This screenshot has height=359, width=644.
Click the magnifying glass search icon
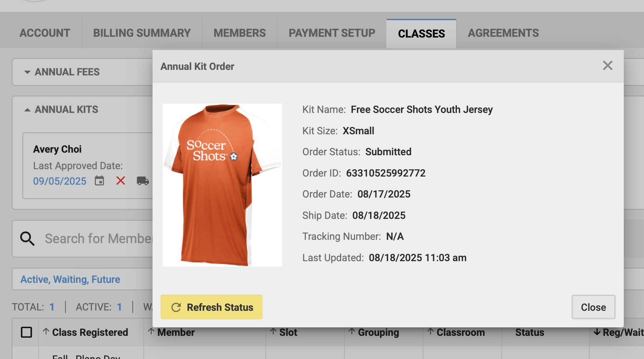(x=27, y=239)
